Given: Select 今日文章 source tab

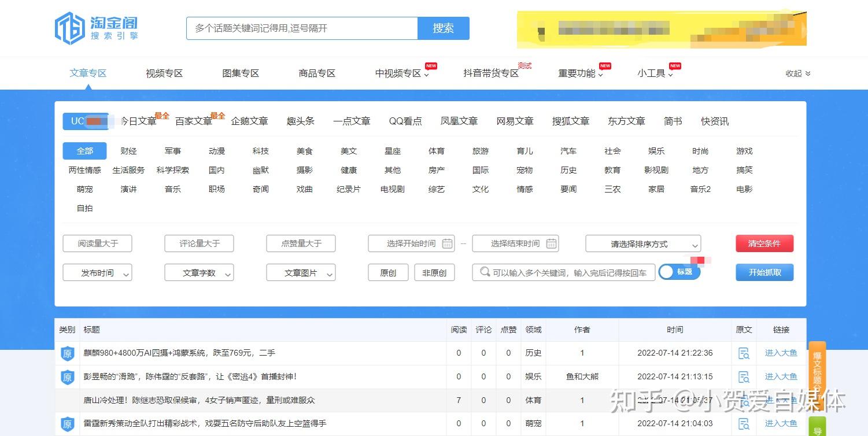Looking at the screenshot, I should pyautogui.click(x=138, y=121).
